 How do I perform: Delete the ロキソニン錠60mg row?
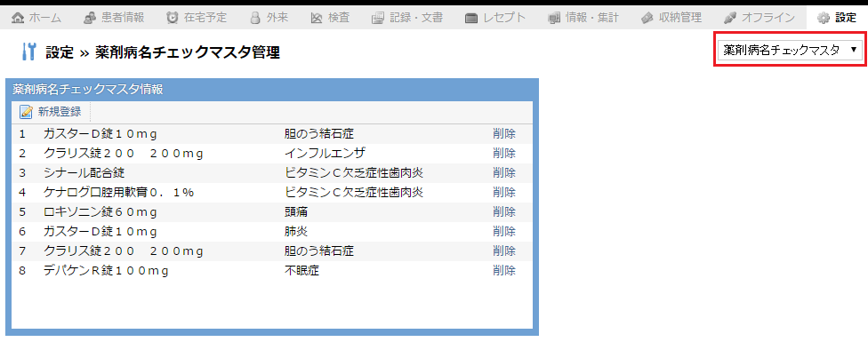503,211
